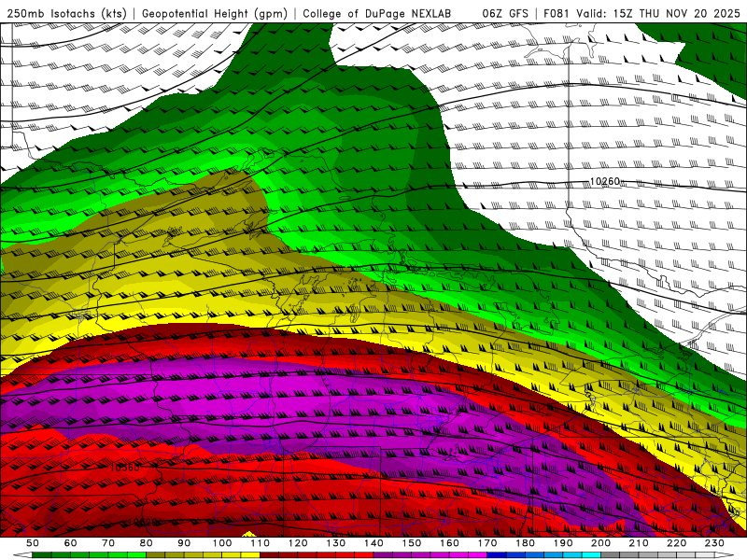Click the 10260 height contour label
Viewport: 747px width, 560px height.
tap(604, 181)
